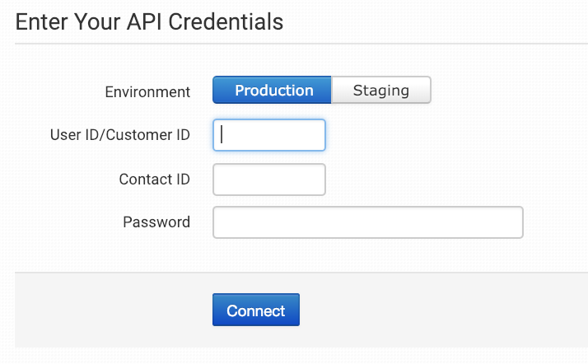Place cursor in the wide Password box
This screenshot has width=588, height=364.
tap(367, 222)
